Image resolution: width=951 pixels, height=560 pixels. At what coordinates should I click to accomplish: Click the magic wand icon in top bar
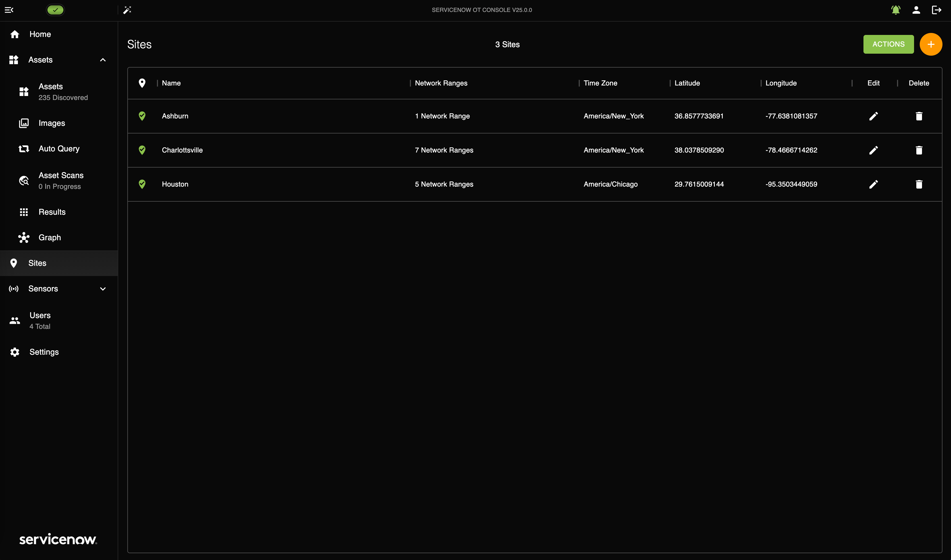[x=127, y=10]
